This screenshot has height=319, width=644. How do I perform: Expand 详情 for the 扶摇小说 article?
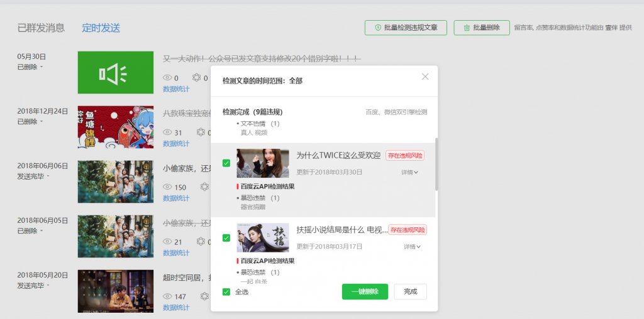coord(412,247)
